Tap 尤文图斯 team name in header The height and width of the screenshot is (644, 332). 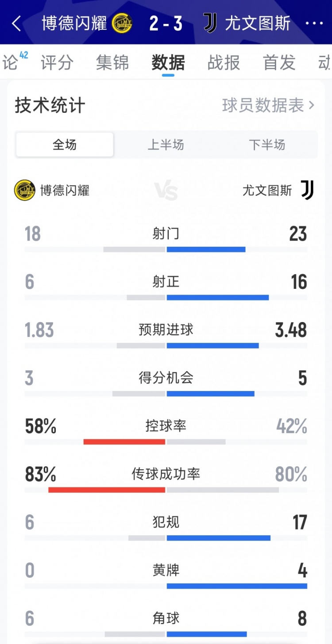coord(258,23)
